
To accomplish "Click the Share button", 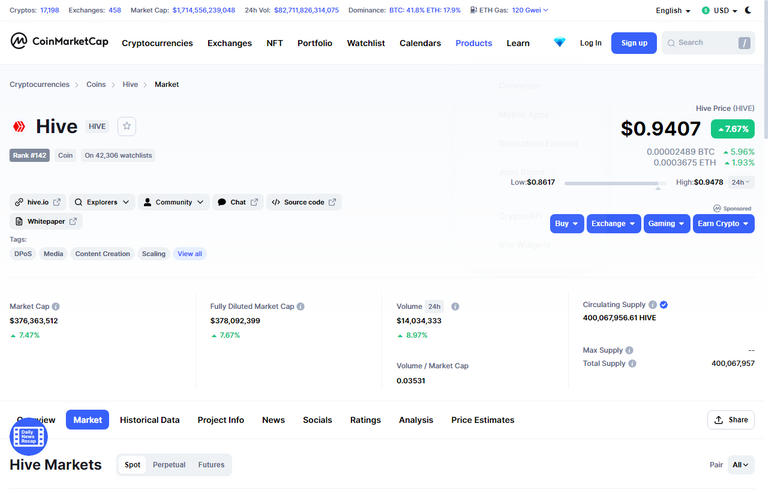I will tap(731, 420).
